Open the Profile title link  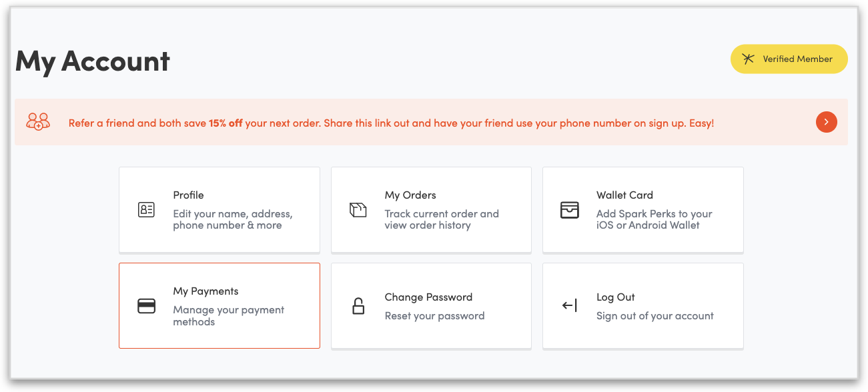coord(188,195)
